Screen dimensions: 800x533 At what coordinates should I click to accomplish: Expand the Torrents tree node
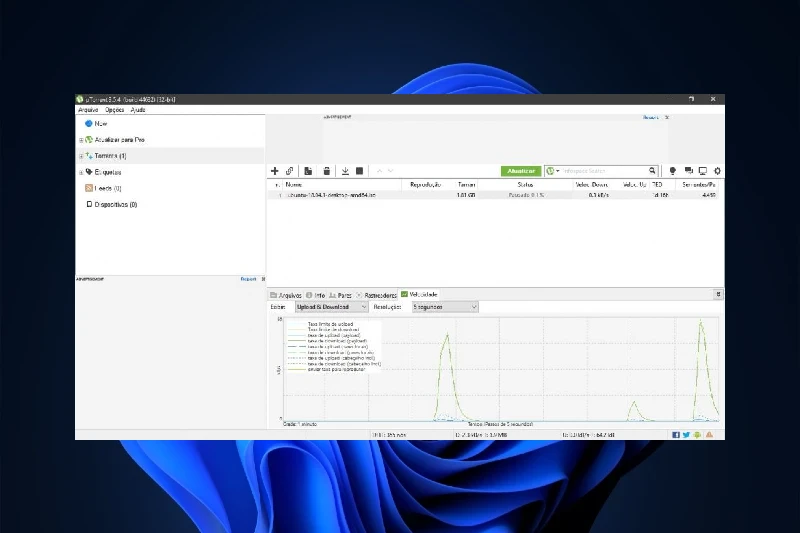coord(81,156)
